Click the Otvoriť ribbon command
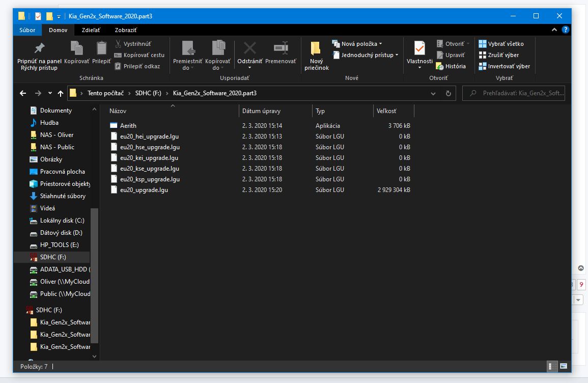Screen dimensions: 588x383 [453, 44]
